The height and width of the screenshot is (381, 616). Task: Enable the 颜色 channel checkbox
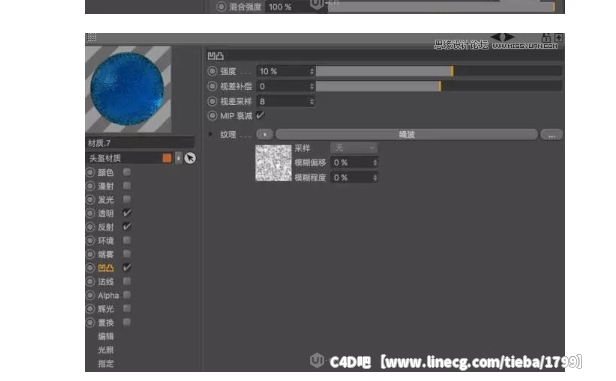[x=126, y=172]
